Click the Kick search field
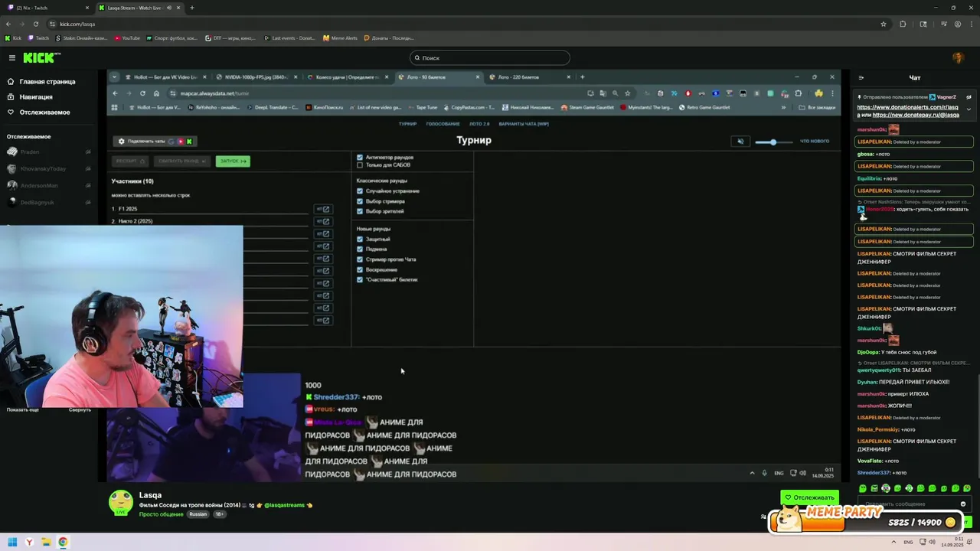The height and width of the screenshot is (551, 980). [x=490, y=57]
